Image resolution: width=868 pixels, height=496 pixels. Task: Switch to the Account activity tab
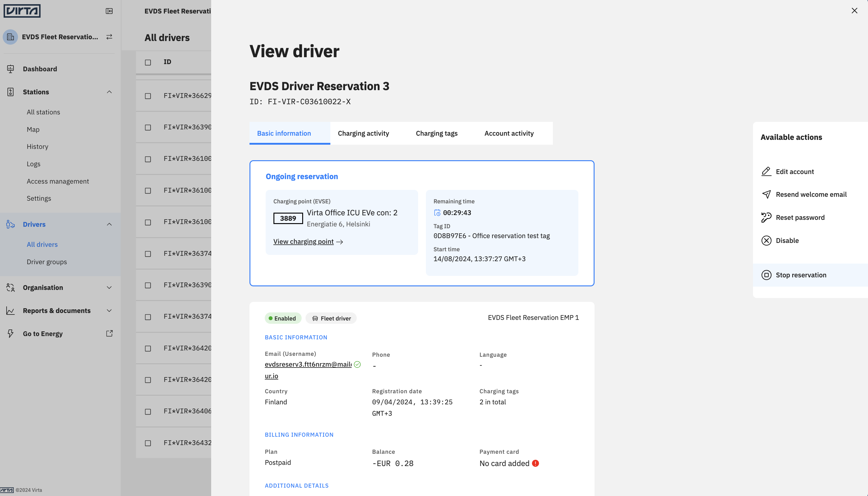coord(509,133)
